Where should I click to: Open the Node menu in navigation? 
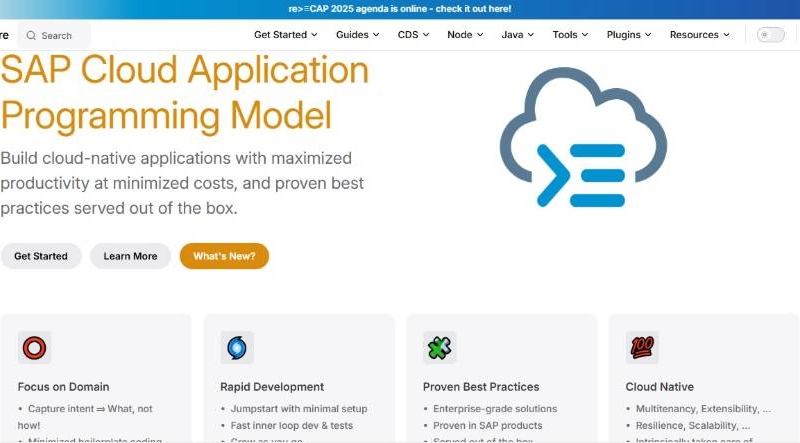pyautogui.click(x=465, y=35)
